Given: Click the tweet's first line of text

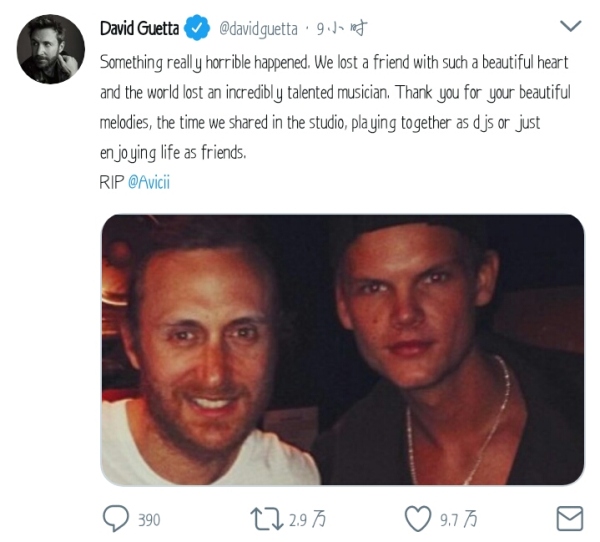Looking at the screenshot, I should [335, 62].
